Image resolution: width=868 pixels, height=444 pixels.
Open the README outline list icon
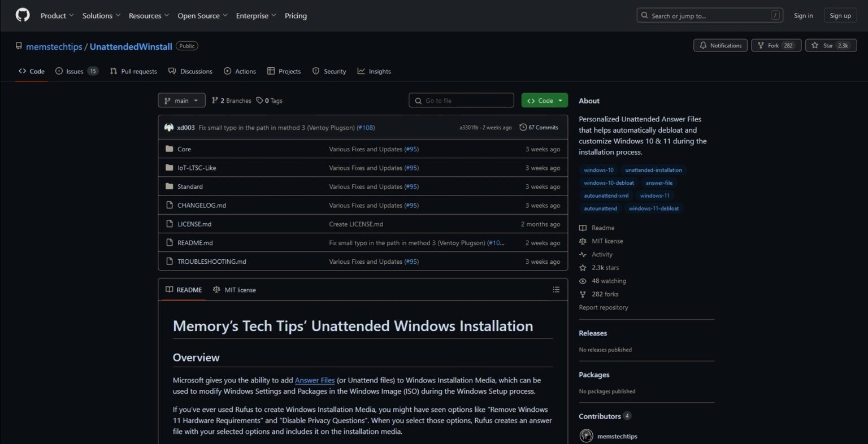click(556, 289)
